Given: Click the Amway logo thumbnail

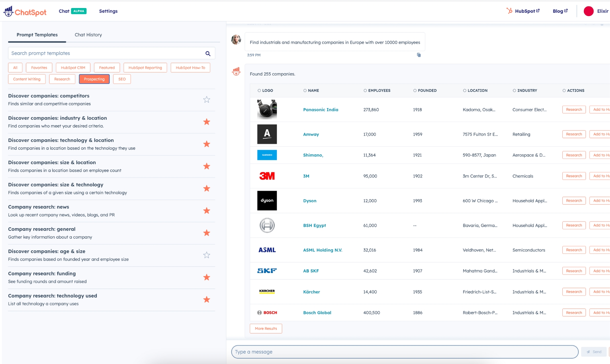Looking at the screenshot, I should tap(267, 134).
